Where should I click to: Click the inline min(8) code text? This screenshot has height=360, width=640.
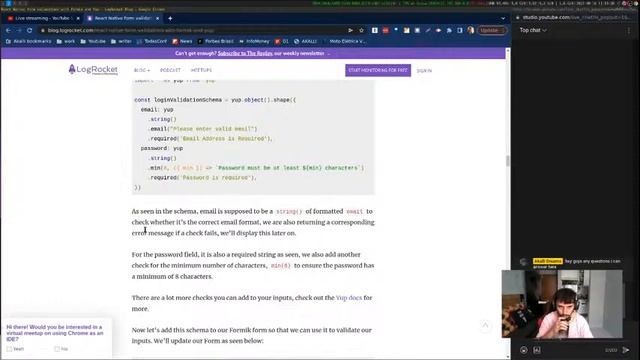coord(280,266)
